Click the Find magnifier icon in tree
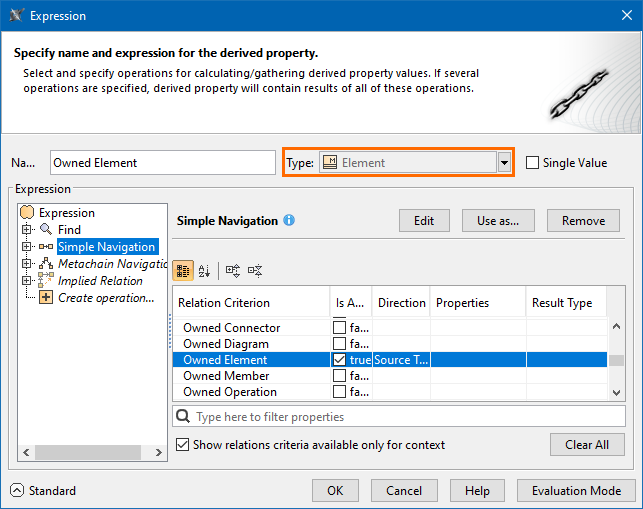Viewport: 643px width, 509px height. pos(46,230)
